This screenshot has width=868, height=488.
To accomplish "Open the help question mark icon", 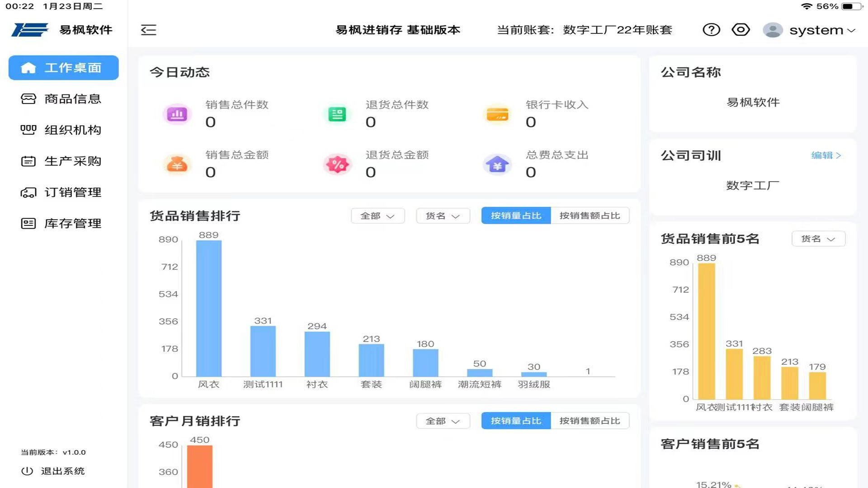I will coord(711,30).
